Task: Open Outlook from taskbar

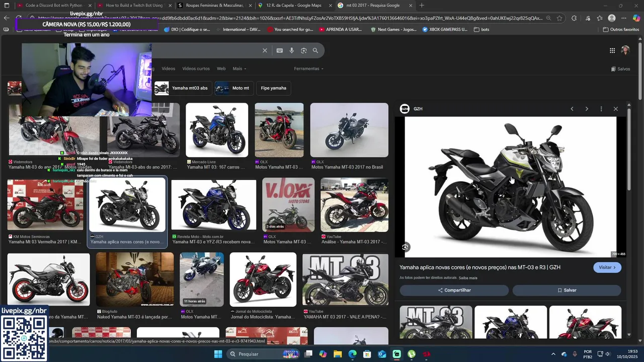Action: click(382, 354)
